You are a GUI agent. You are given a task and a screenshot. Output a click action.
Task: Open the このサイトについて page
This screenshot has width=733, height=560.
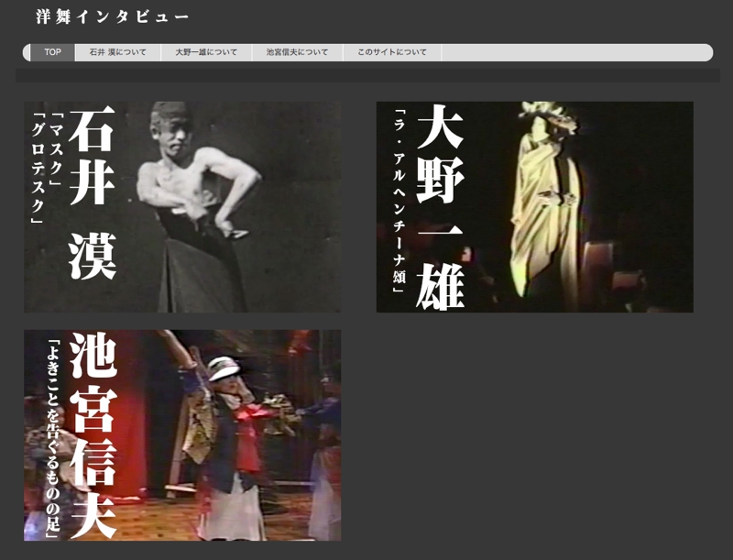pyautogui.click(x=392, y=52)
